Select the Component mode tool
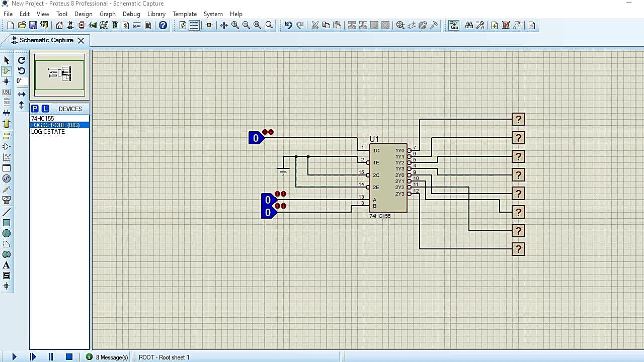 [x=7, y=71]
